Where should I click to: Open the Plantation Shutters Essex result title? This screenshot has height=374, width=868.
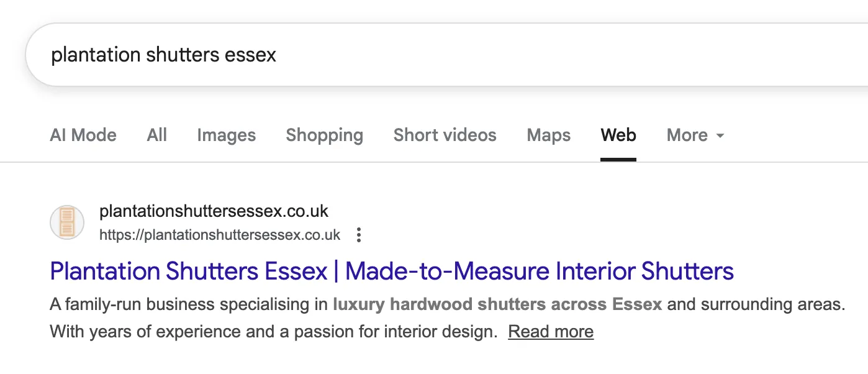pyautogui.click(x=392, y=271)
